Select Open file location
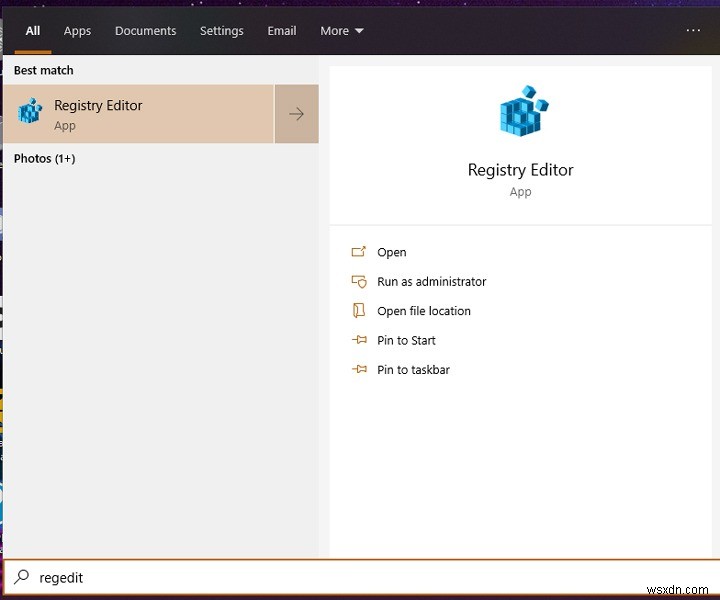This screenshot has width=720, height=600. click(x=424, y=311)
